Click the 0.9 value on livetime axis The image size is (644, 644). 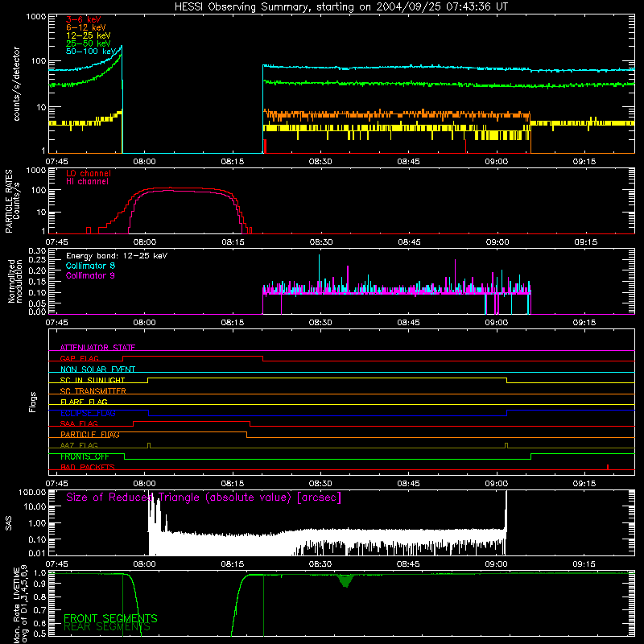pyautogui.click(x=40, y=584)
